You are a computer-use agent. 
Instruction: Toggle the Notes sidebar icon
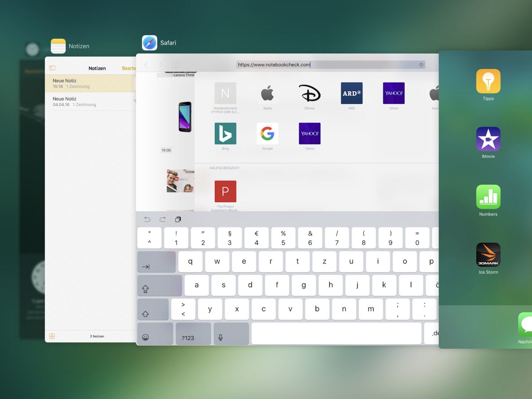53,68
